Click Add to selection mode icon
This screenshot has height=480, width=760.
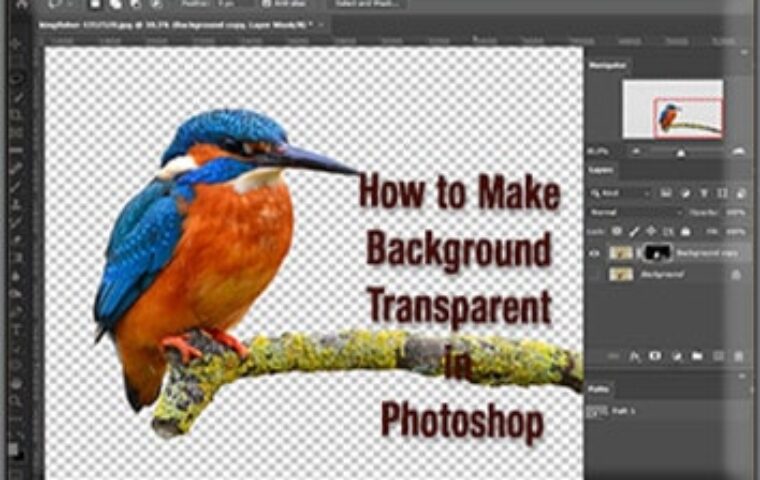coord(116,4)
